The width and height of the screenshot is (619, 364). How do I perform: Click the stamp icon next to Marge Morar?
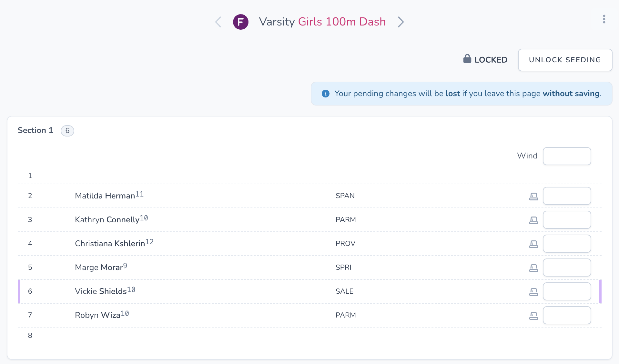533,268
